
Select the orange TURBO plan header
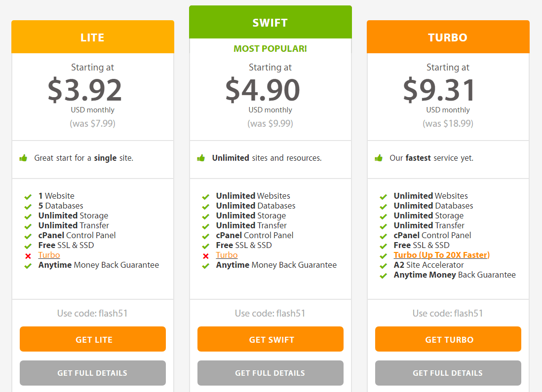point(448,37)
